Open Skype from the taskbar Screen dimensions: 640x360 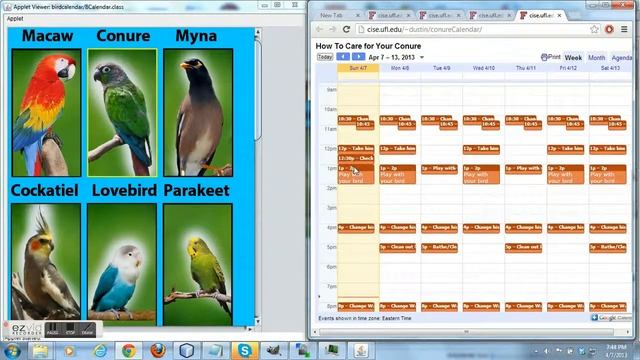click(245, 351)
